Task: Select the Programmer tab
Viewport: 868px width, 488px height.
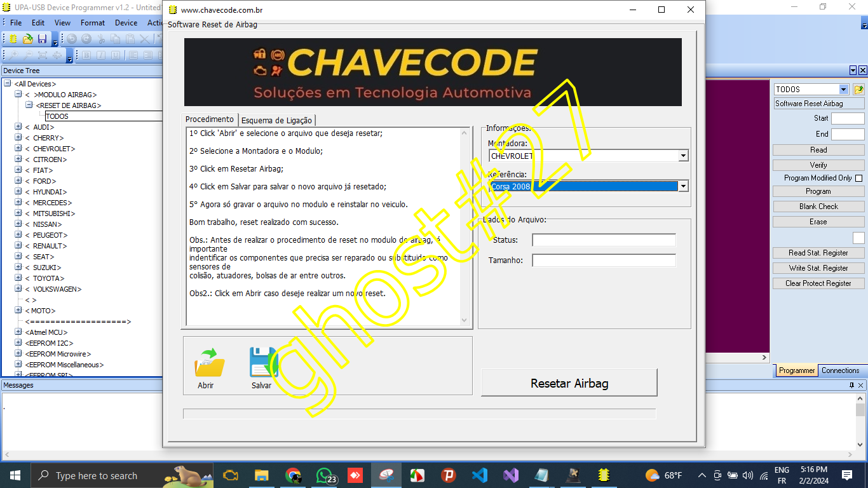Action: pos(797,370)
